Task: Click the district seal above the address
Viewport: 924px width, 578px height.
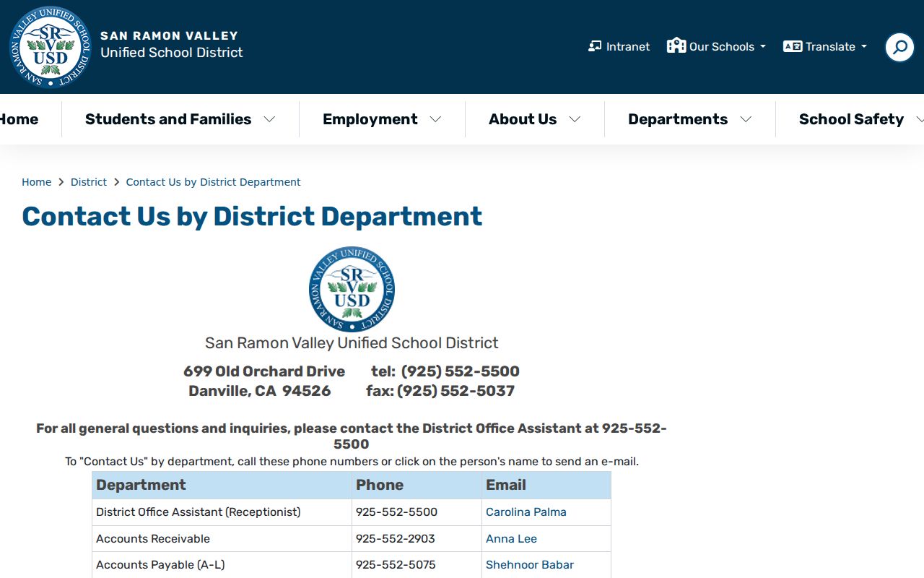Action: [x=352, y=289]
